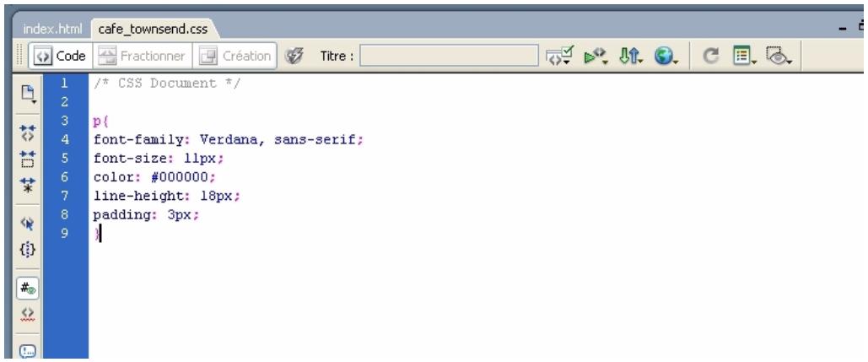Switch to the index.html tab

(52, 29)
